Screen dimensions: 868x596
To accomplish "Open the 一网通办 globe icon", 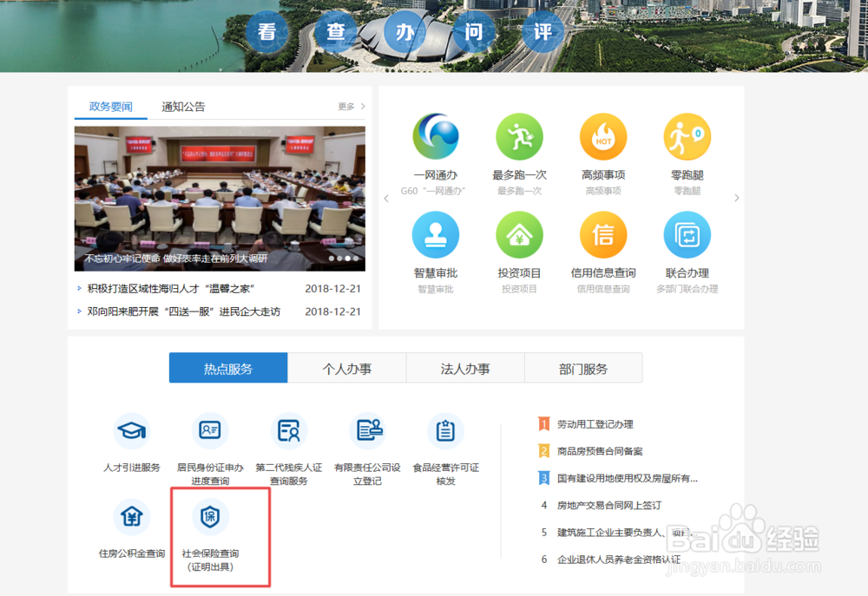I will pyautogui.click(x=436, y=136).
